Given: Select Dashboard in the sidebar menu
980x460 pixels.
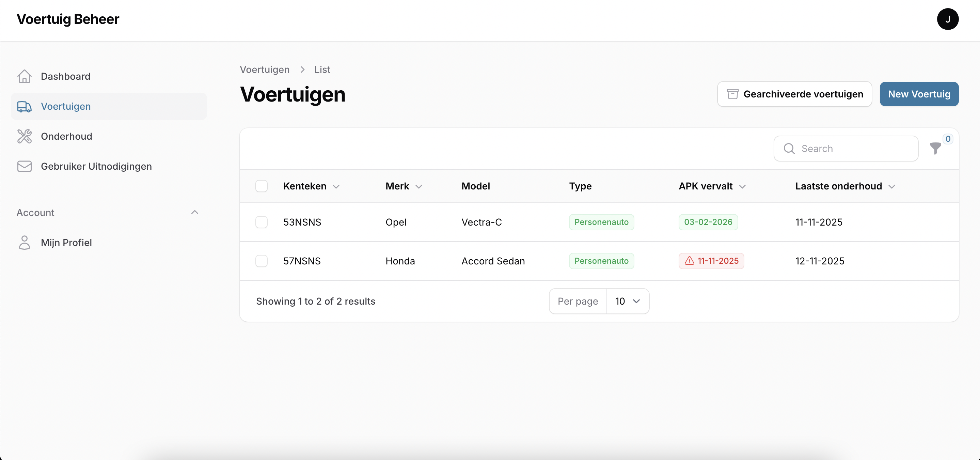Looking at the screenshot, I should 65,76.
